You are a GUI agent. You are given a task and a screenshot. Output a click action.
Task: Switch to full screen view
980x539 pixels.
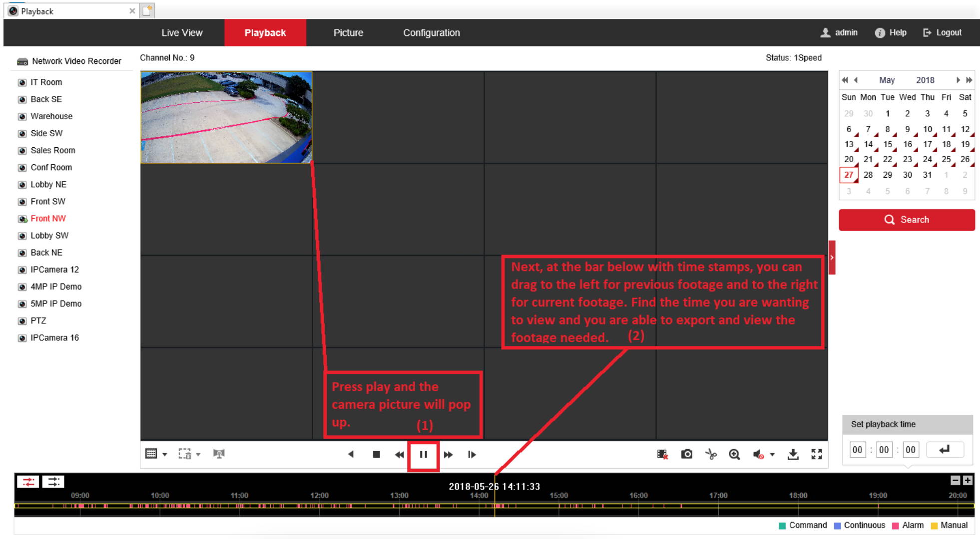coord(817,454)
